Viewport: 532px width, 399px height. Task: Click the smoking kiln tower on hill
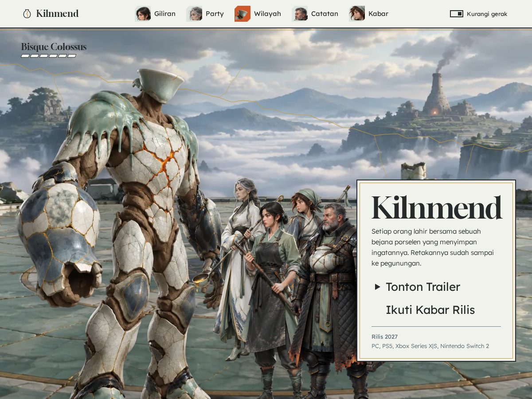437,93
